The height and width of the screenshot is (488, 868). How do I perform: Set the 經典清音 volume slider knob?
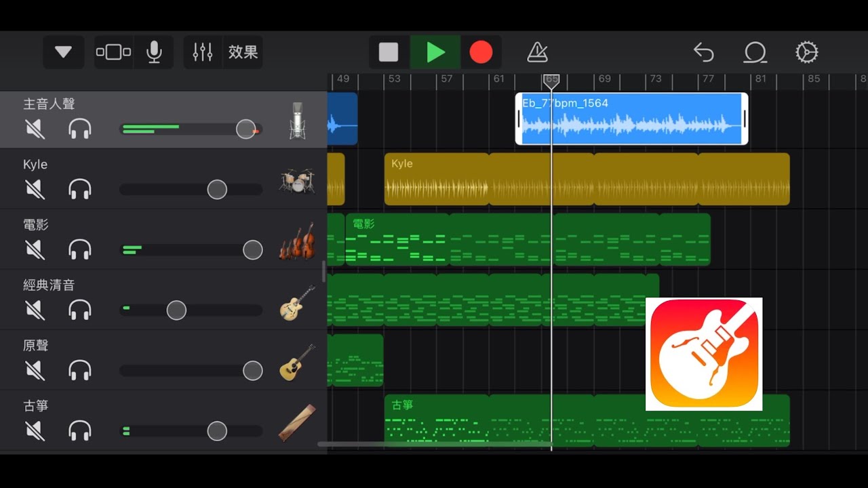[176, 310]
